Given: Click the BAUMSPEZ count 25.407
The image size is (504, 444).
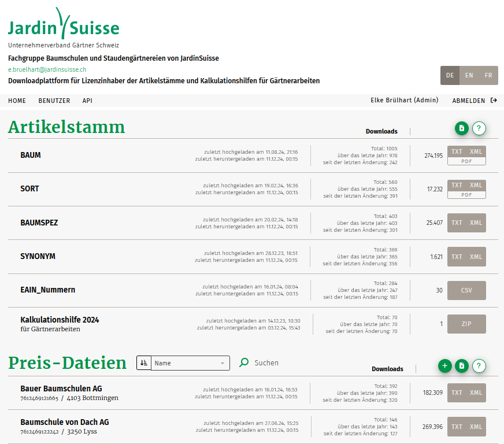Looking at the screenshot, I should (x=434, y=223).
